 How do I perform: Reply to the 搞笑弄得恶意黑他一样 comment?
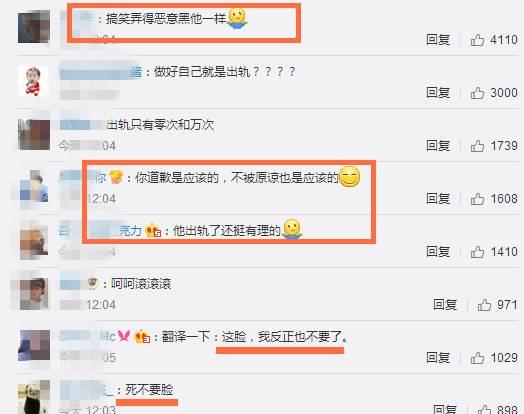tap(438, 40)
